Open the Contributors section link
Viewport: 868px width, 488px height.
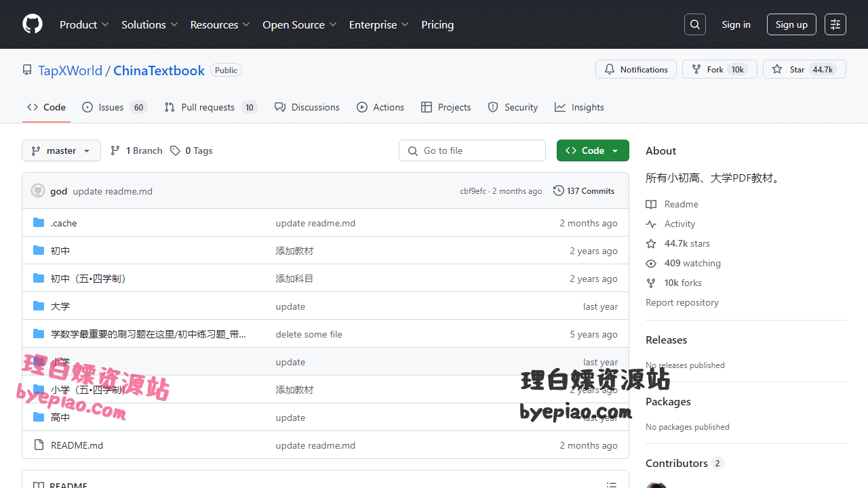(685, 464)
